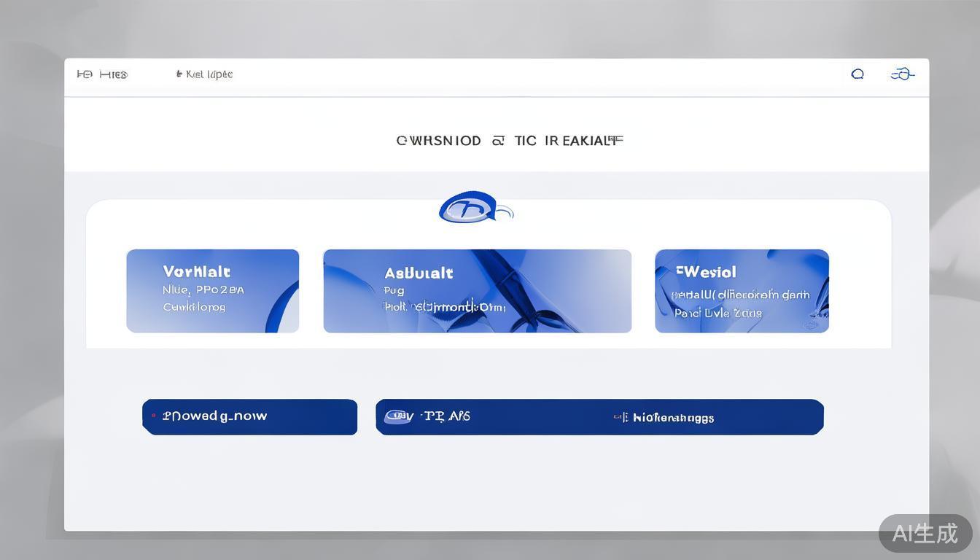
Task: Click the "Cuwklorog" line in the Vorhlalt card
Action: coord(194,307)
